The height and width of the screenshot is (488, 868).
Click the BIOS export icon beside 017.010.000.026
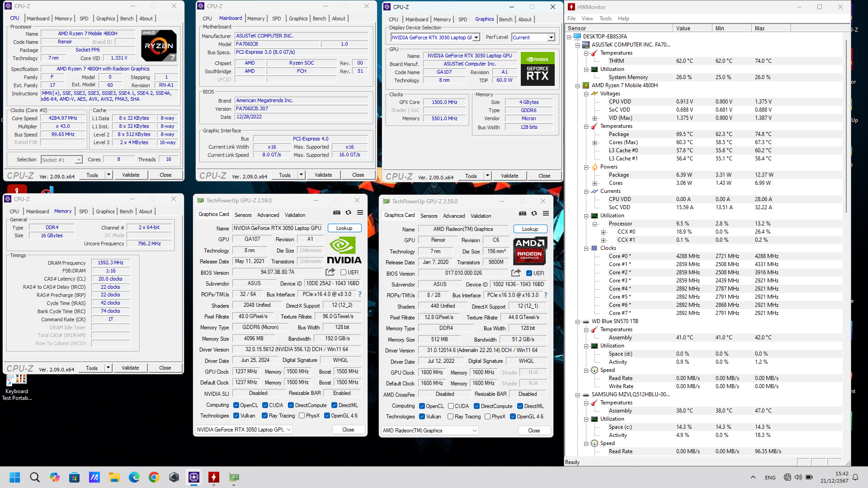click(516, 273)
